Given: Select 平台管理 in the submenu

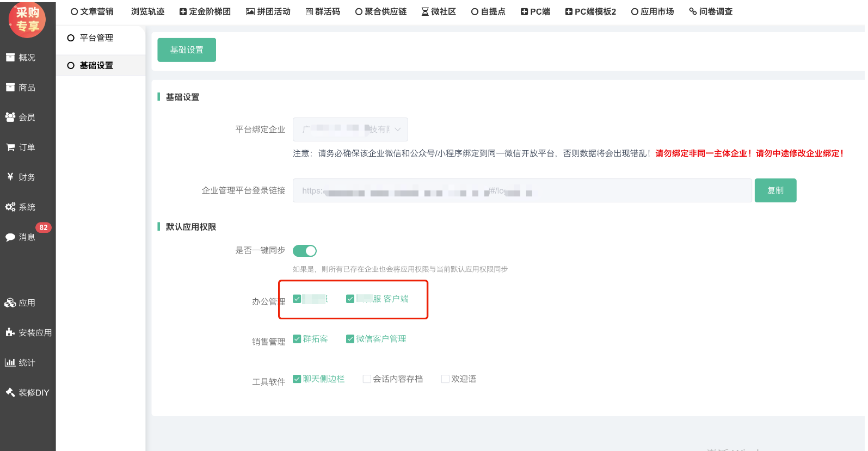Looking at the screenshot, I should (96, 38).
